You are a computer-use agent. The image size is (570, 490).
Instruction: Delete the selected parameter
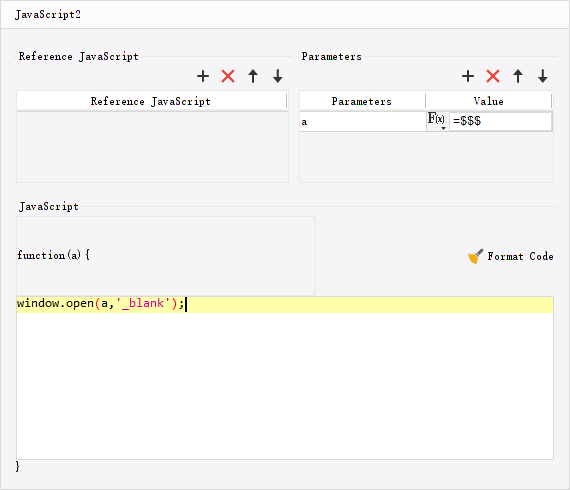click(x=493, y=76)
